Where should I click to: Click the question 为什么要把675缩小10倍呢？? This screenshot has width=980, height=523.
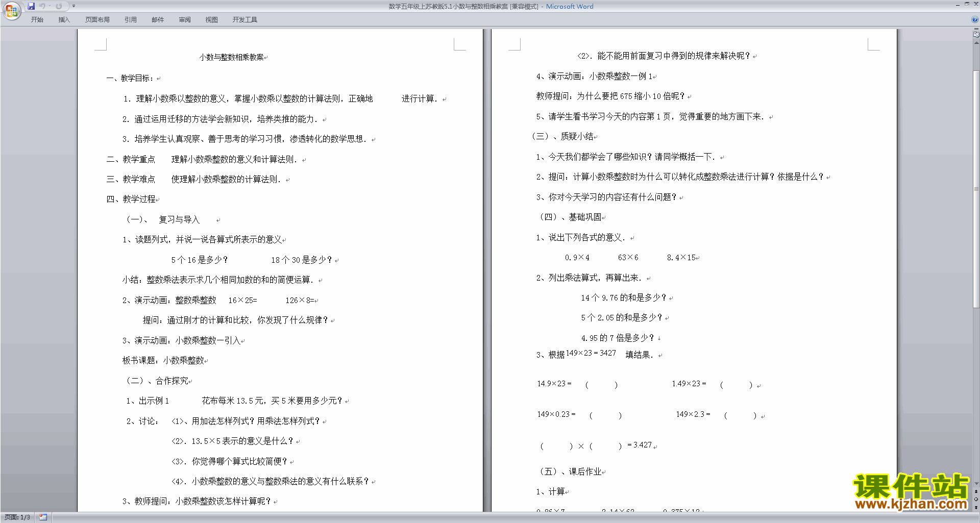(x=631, y=96)
